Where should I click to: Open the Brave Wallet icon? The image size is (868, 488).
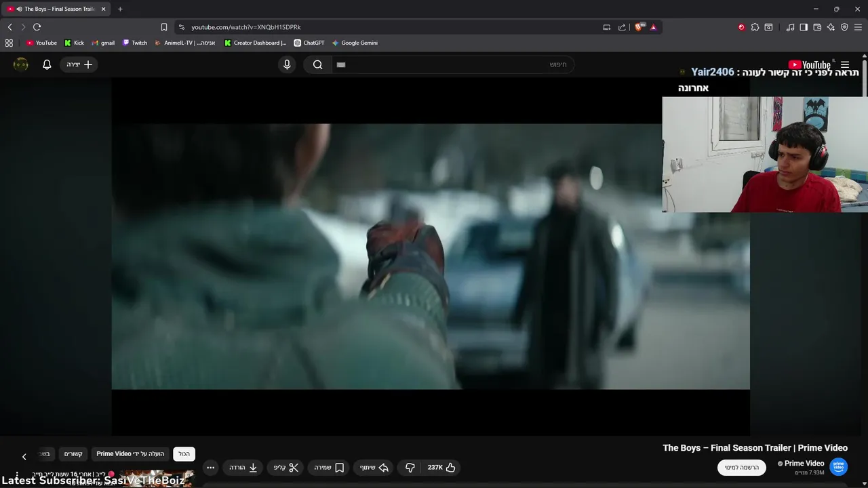(x=817, y=27)
